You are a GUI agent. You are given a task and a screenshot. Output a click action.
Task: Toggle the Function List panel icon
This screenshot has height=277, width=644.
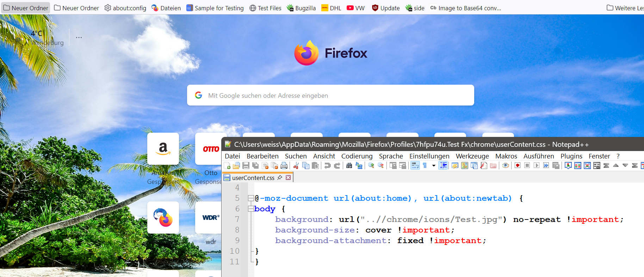pos(484,165)
